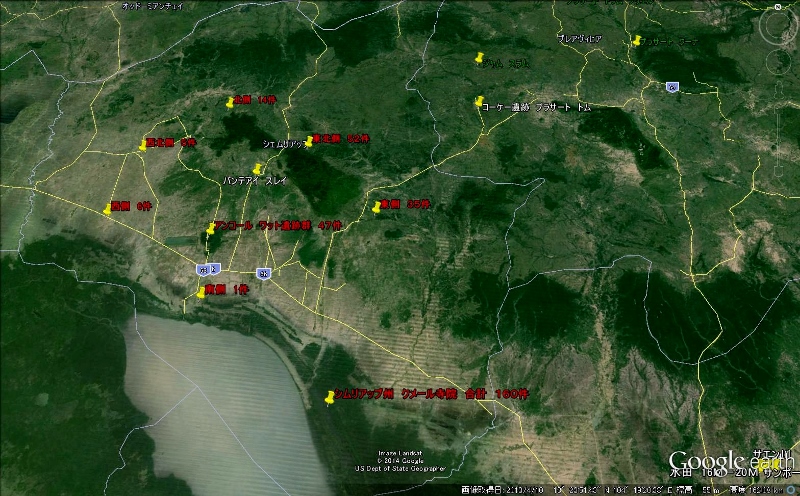This screenshot has height=496, width=800.
Task: Click the 北側 14件 yellow pushpin
Action: pos(230,102)
